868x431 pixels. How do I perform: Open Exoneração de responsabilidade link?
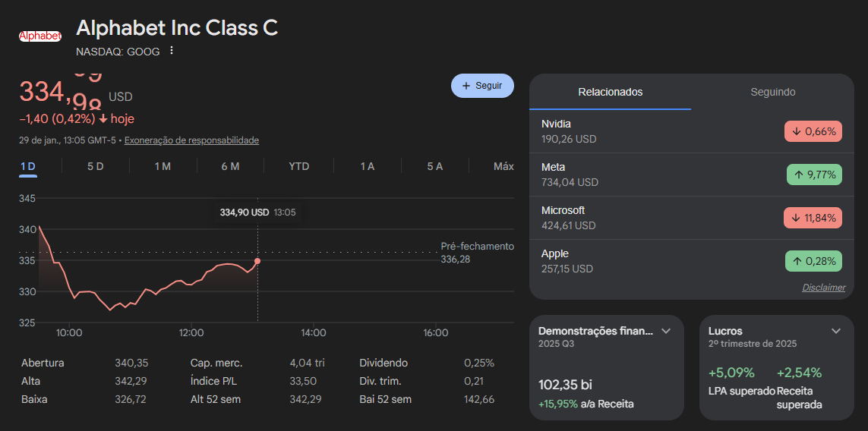click(x=191, y=140)
